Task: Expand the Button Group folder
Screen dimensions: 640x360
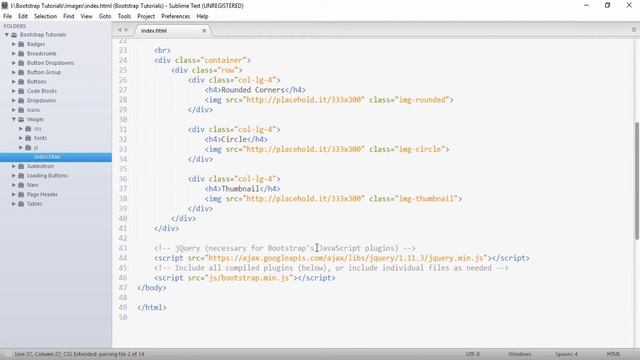Action: point(14,72)
